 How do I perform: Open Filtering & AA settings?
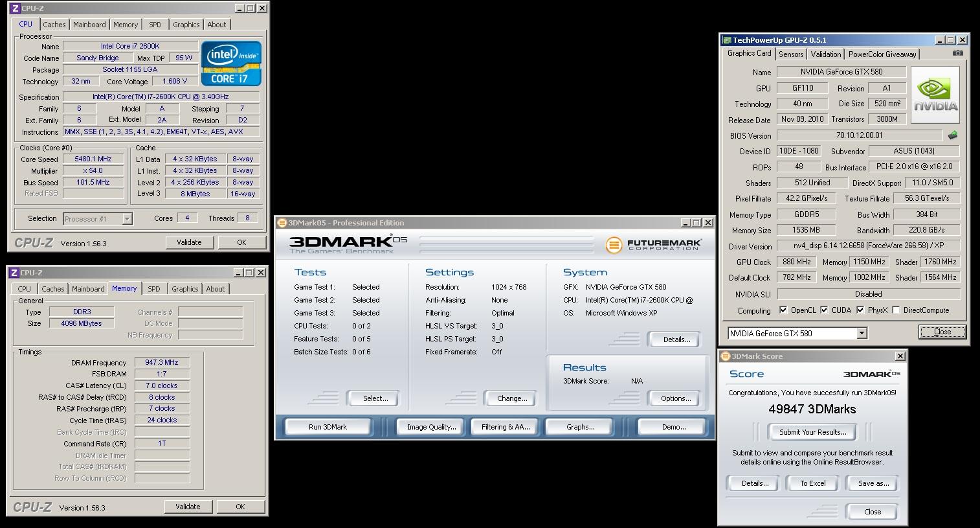tap(506, 427)
